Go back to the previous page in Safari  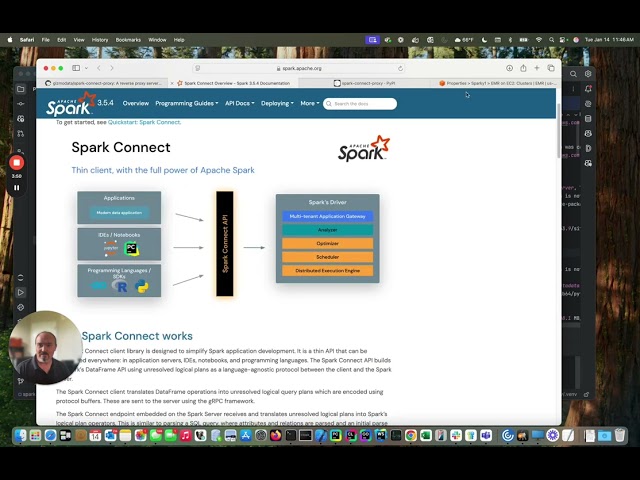[x=99, y=68]
